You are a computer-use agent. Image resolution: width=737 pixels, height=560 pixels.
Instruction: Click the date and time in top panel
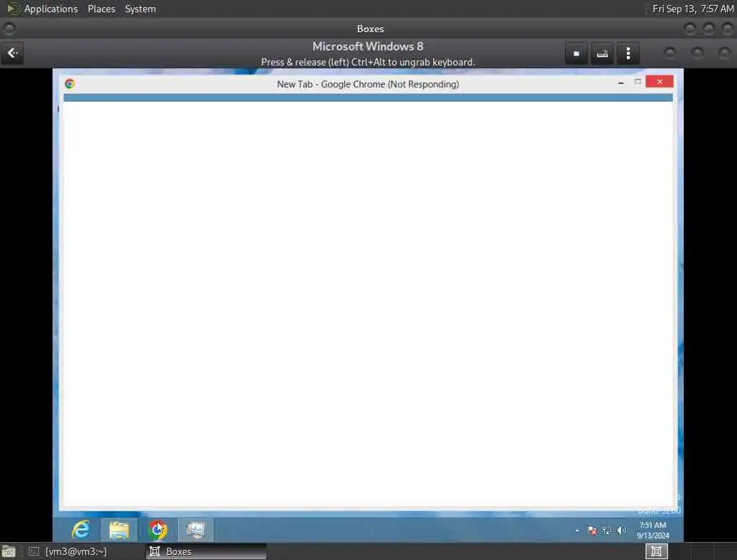coord(693,9)
